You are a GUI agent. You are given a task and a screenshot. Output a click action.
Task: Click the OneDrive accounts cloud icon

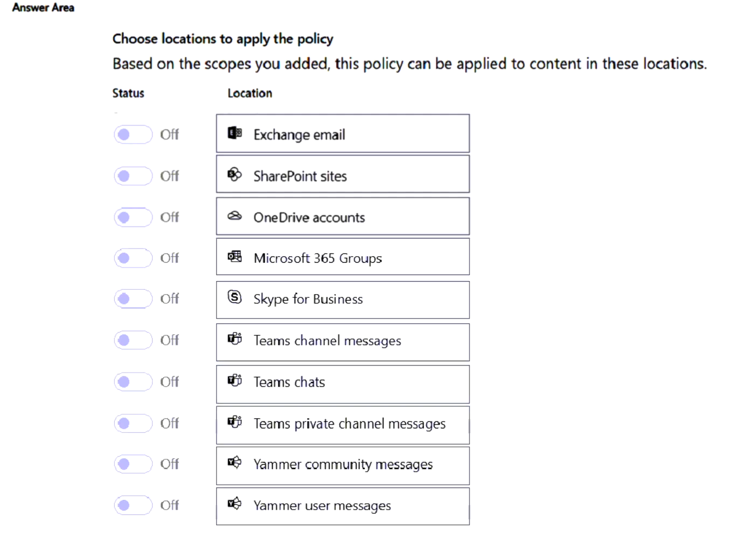pos(234,216)
